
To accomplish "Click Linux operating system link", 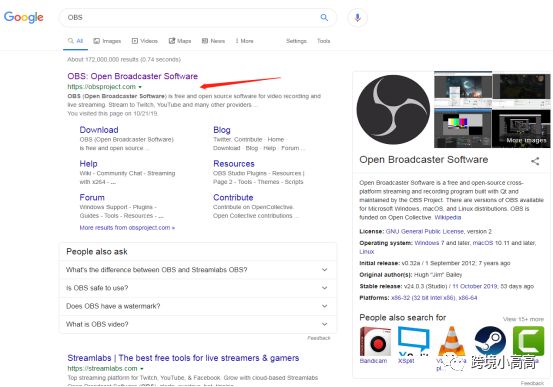I will pyautogui.click(x=367, y=252).
